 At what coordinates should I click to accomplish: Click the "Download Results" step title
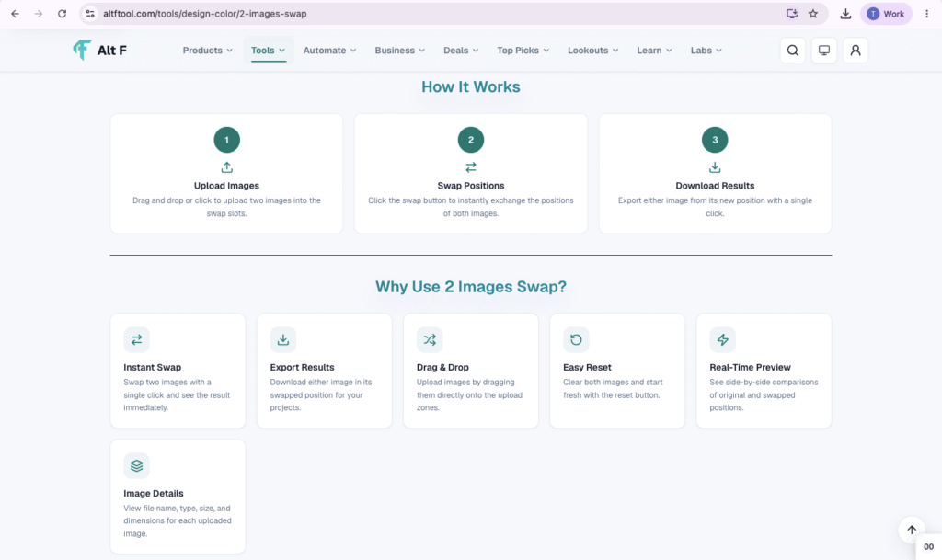(714, 186)
